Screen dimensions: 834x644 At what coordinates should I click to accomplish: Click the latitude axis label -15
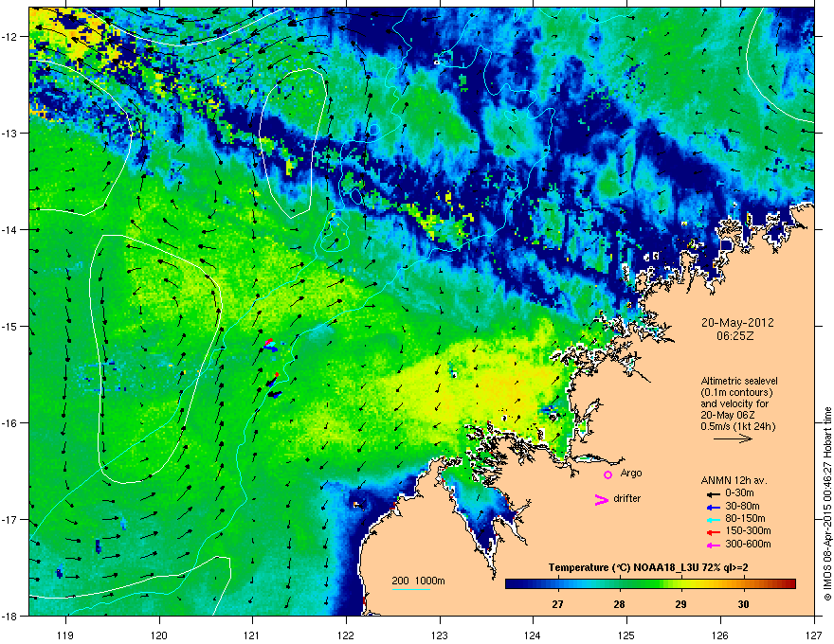[x=10, y=326]
